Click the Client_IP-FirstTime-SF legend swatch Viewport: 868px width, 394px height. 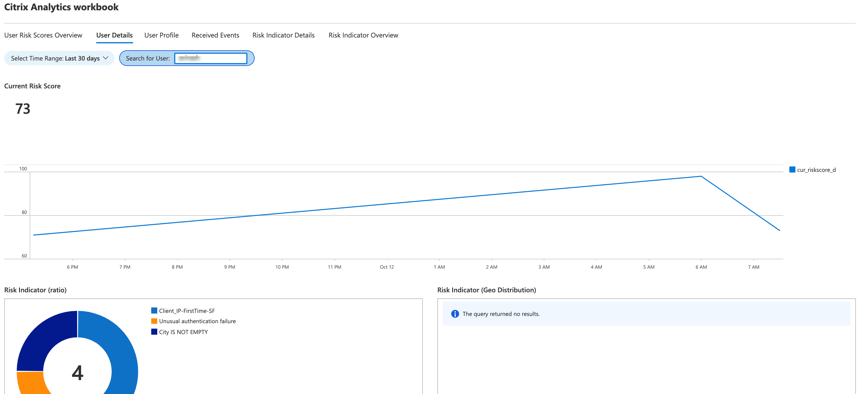click(x=154, y=310)
